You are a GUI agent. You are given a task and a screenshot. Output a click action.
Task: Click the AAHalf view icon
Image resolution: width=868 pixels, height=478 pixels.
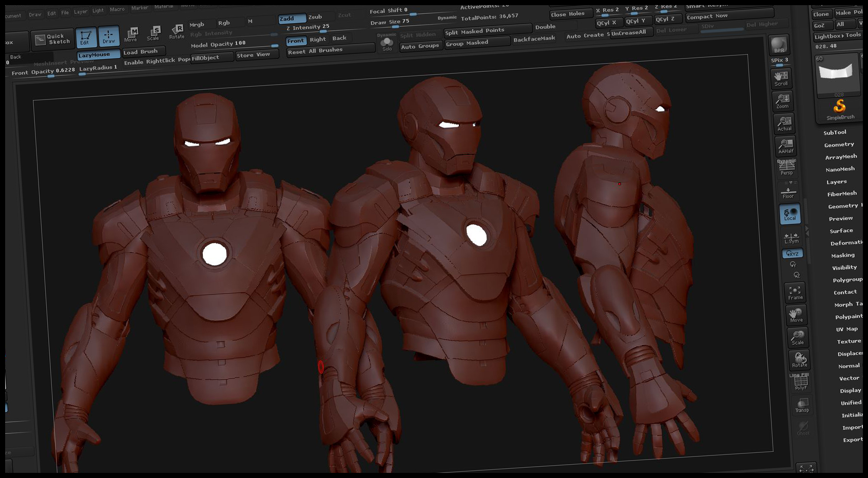tap(785, 146)
